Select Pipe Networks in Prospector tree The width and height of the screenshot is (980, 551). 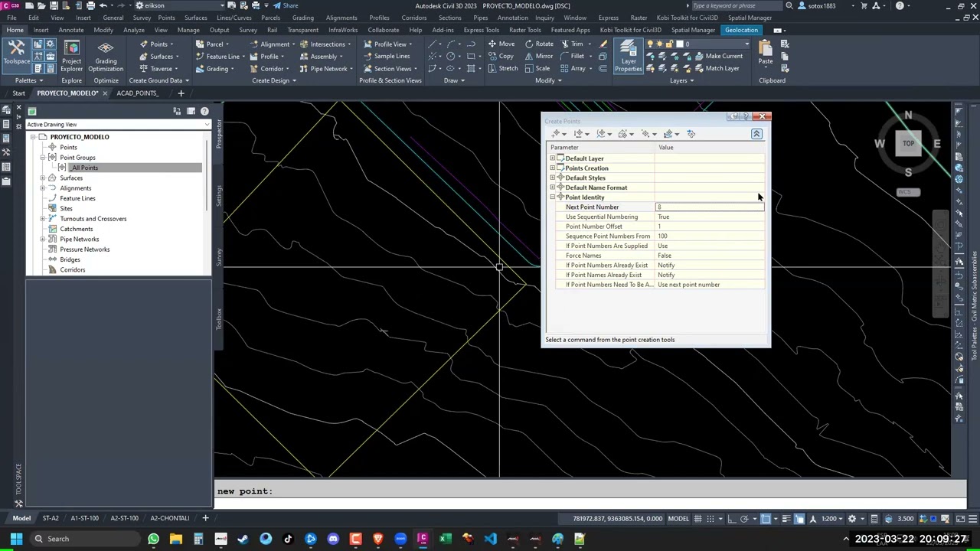[80, 239]
